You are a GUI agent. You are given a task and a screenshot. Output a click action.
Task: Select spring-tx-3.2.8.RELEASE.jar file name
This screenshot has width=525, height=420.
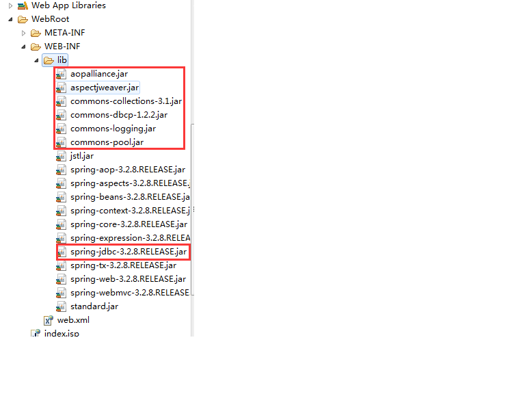point(124,265)
